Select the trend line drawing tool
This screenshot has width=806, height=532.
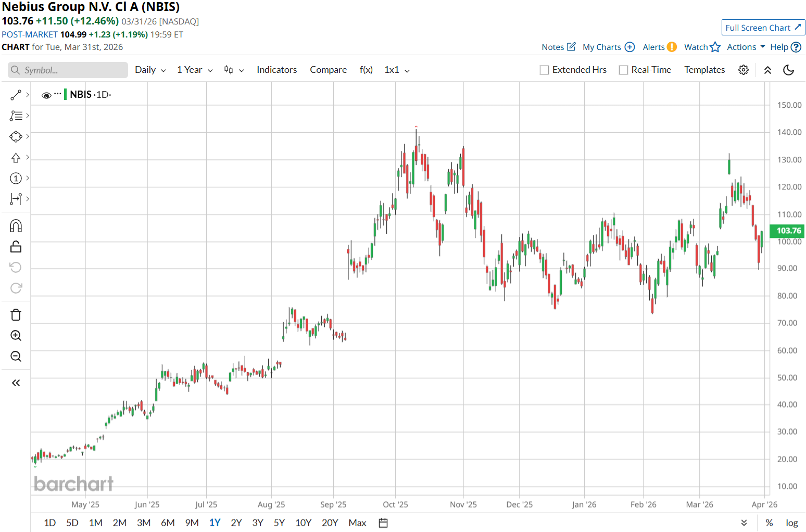pos(16,95)
